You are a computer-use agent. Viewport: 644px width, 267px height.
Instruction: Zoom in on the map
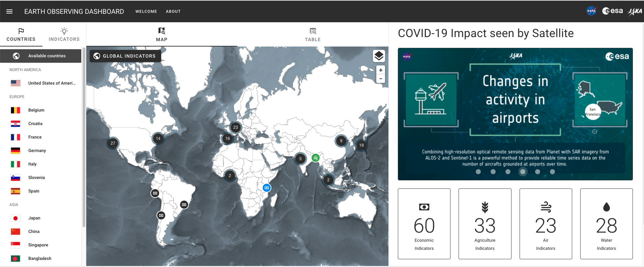381,70
